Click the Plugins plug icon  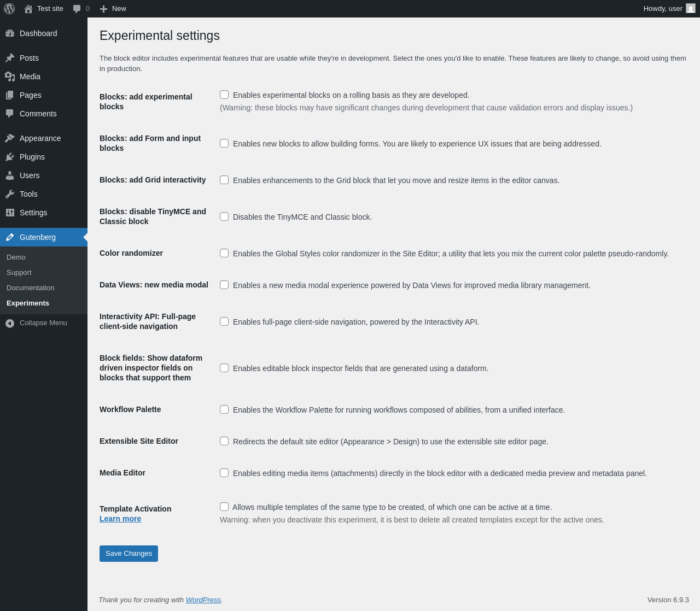10,157
